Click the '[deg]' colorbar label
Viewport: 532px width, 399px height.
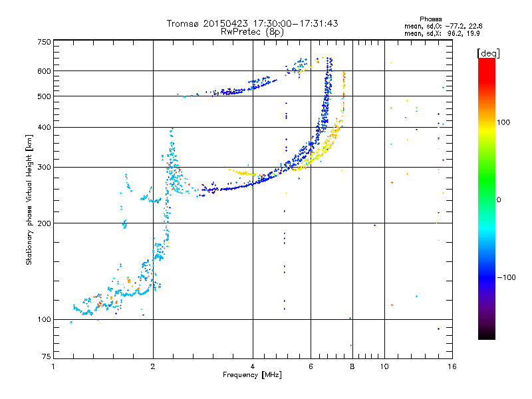(488, 54)
